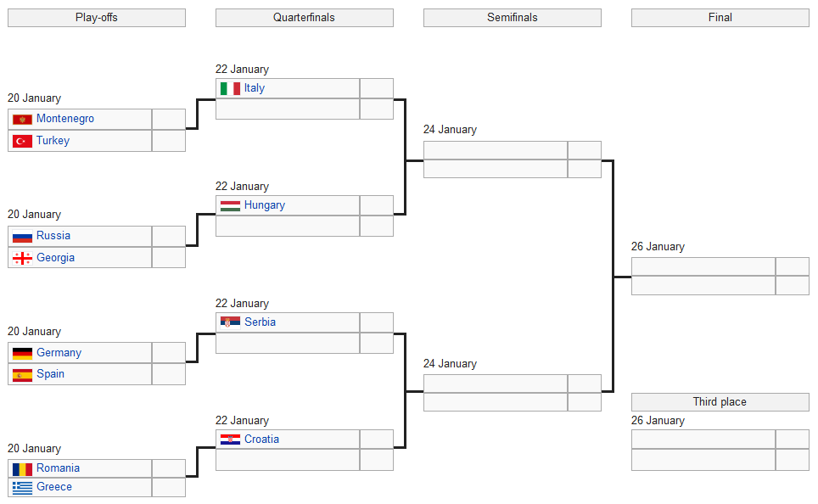Image resolution: width=818 pixels, height=504 pixels.
Task: Click the Italy flag icon
Action: click(x=230, y=88)
